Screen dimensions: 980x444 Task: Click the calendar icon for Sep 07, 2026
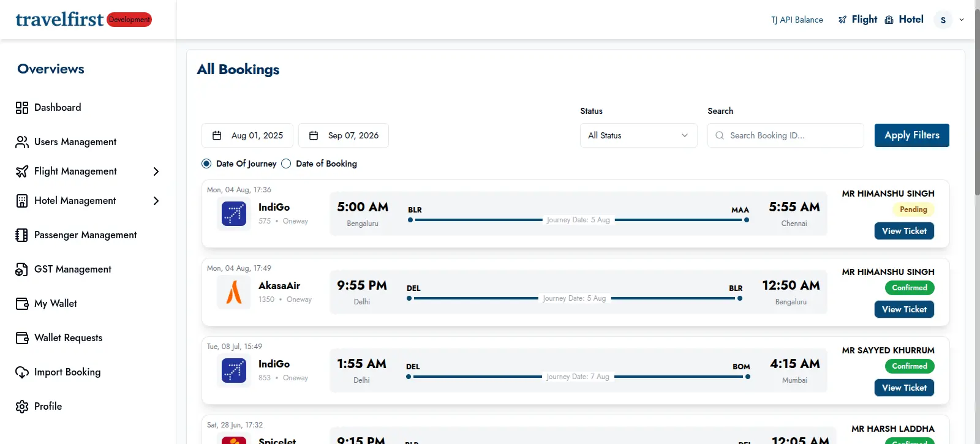pyautogui.click(x=314, y=135)
